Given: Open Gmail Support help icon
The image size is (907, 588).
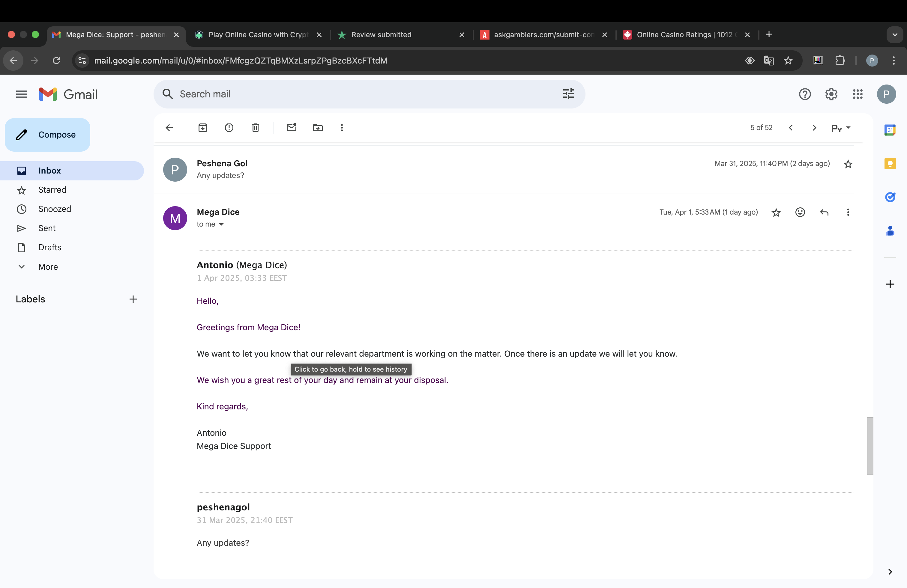Looking at the screenshot, I should (x=805, y=94).
